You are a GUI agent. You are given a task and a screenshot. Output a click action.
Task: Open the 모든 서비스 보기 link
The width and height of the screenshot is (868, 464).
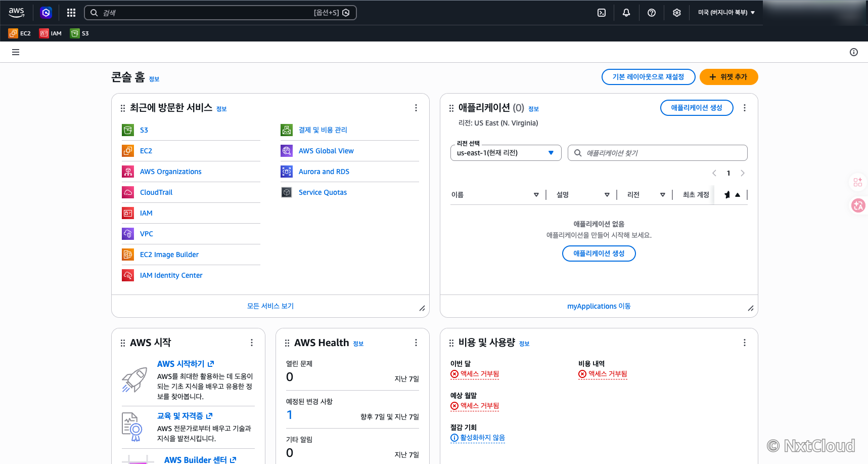tap(270, 306)
